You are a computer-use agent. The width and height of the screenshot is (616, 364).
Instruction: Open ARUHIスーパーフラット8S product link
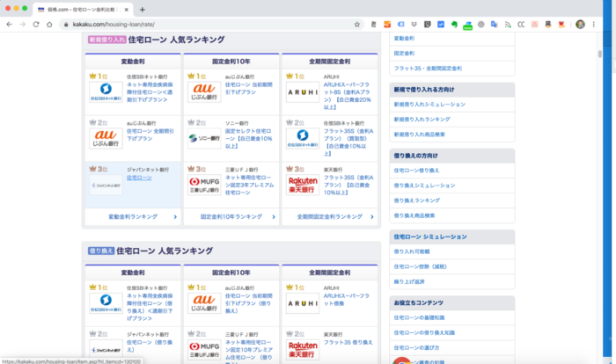(347, 96)
